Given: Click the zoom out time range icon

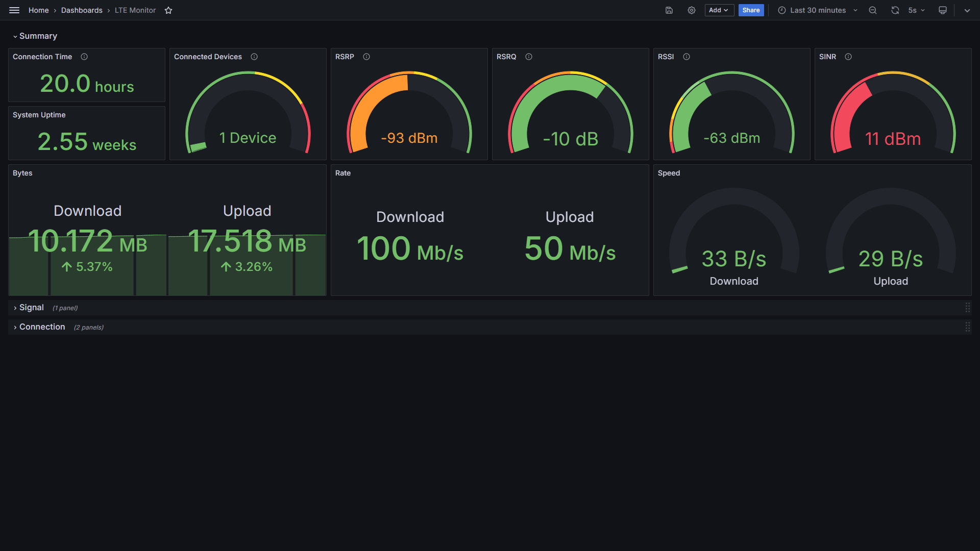Looking at the screenshot, I should (873, 10).
